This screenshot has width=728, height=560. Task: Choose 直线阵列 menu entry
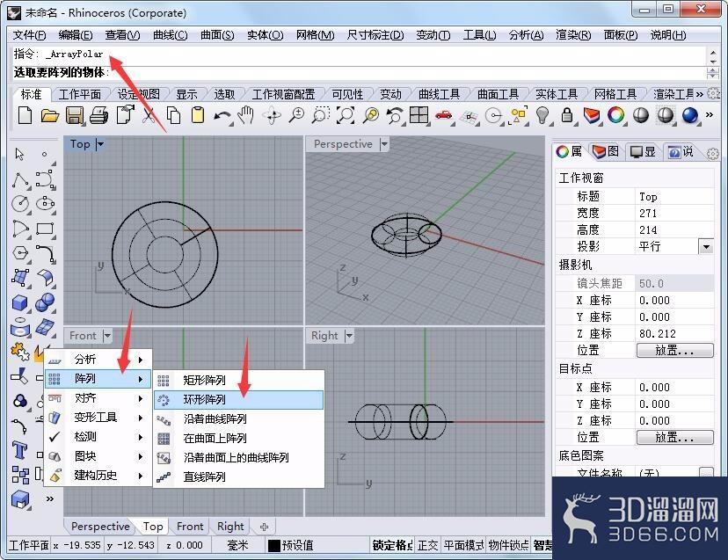(x=238, y=476)
